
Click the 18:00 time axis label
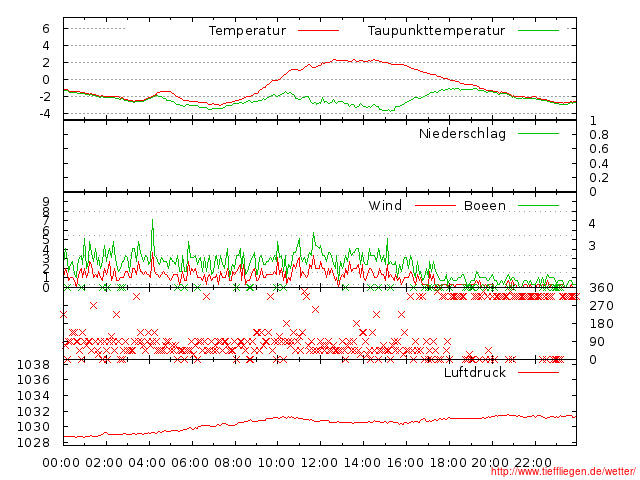tap(448, 463)
